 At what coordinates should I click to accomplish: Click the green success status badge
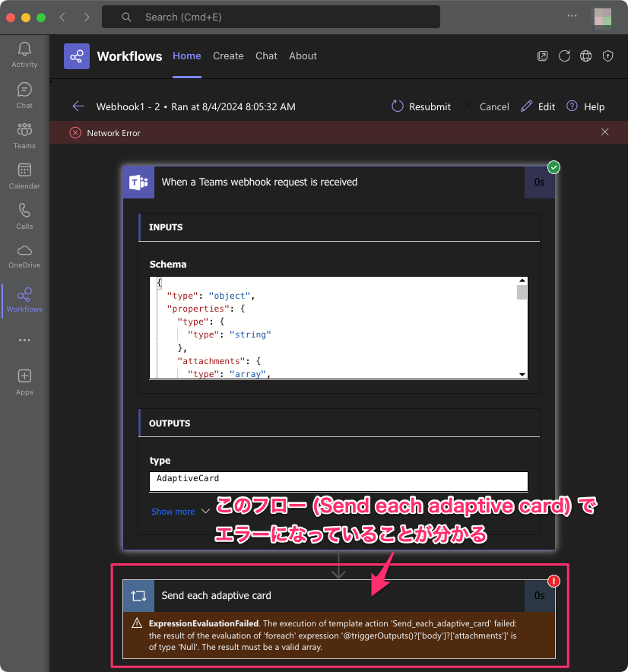tap(553, 167)
